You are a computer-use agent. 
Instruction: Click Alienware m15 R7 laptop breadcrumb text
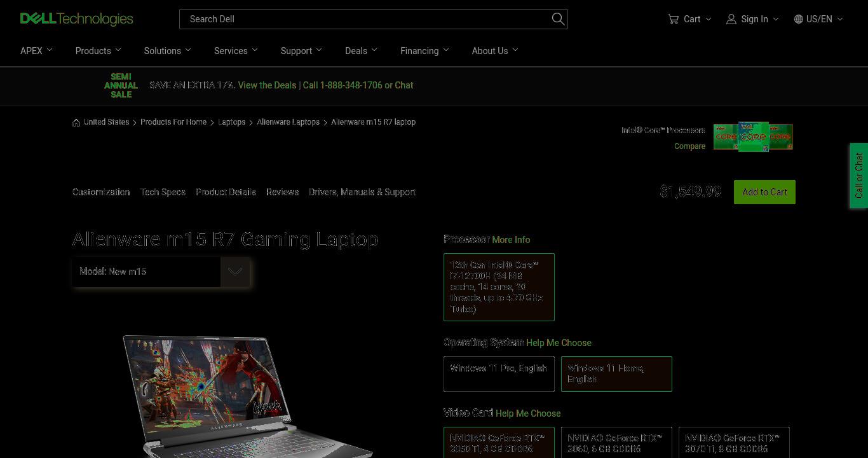pyautogui.click(x=373, y=122)
